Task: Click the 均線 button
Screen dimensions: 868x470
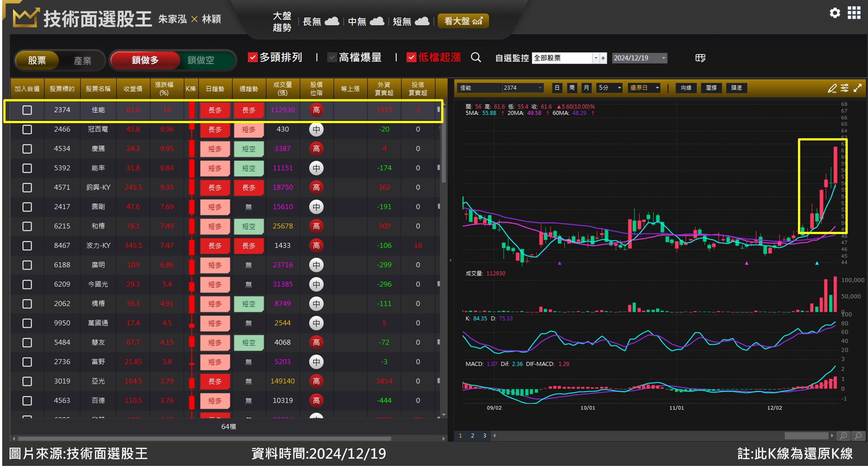Action: coord(686,88)
